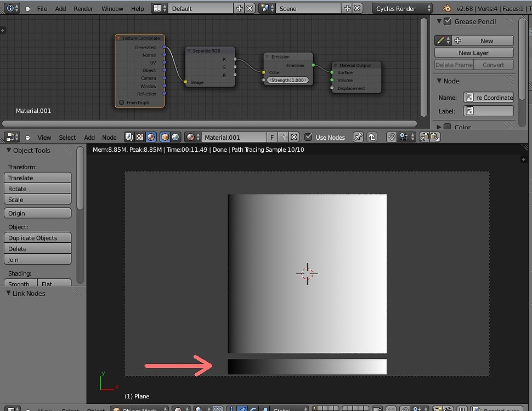Click the Node Editor horizontal scrollbar
532x411 pixels.
[210, 123]
